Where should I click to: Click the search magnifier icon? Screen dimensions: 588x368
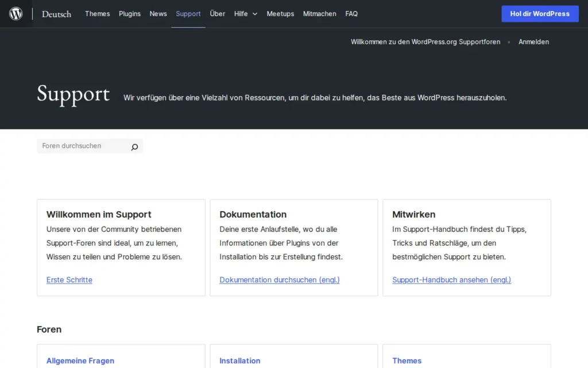(x=134, y=147)
